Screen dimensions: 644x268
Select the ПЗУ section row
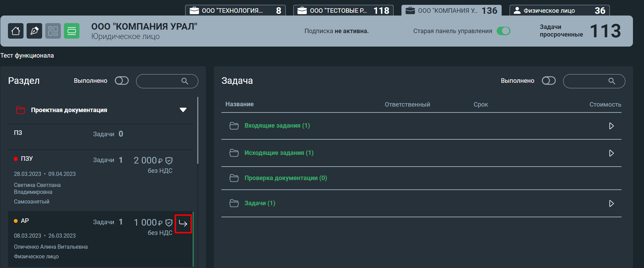point(101,180)
